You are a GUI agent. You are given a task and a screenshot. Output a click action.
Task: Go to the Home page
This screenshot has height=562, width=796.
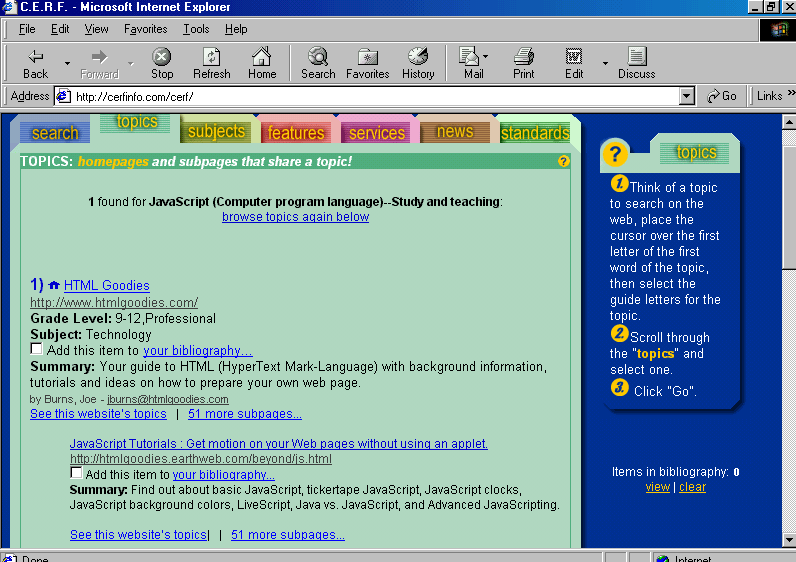click(262, 63)
